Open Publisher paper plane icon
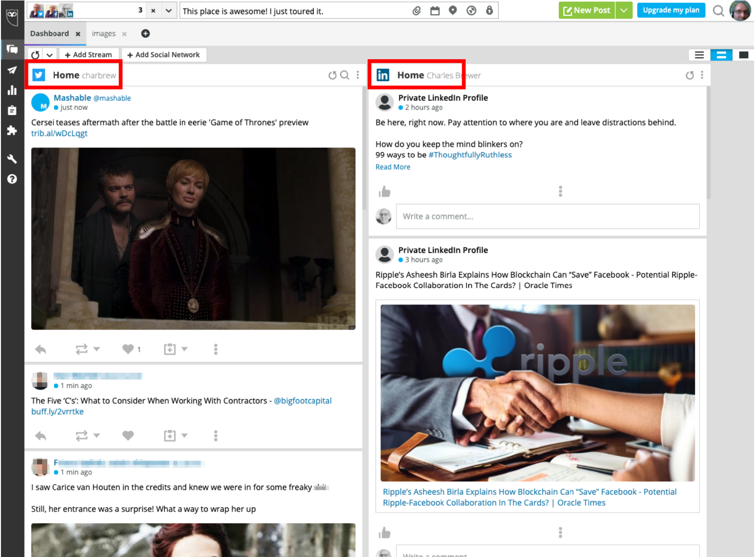The image size is (756, 557). coord(12,70)
